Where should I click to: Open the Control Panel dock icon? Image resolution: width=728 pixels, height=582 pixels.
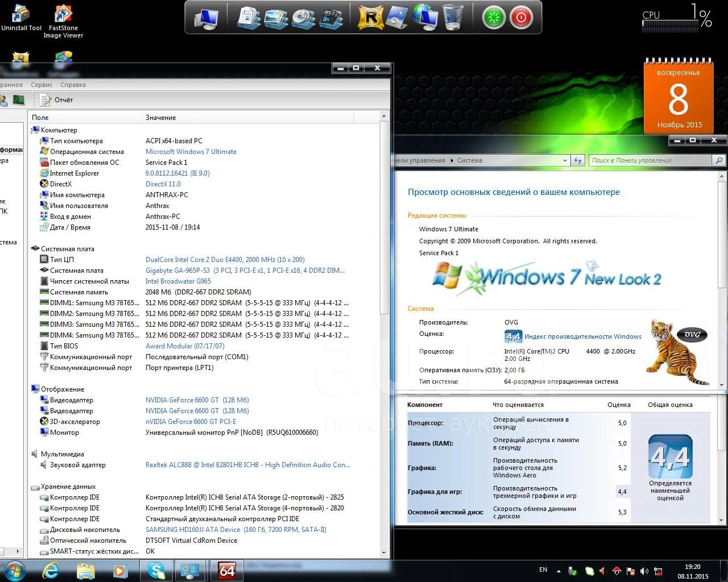pyautogui.click(x=397, y=18)
